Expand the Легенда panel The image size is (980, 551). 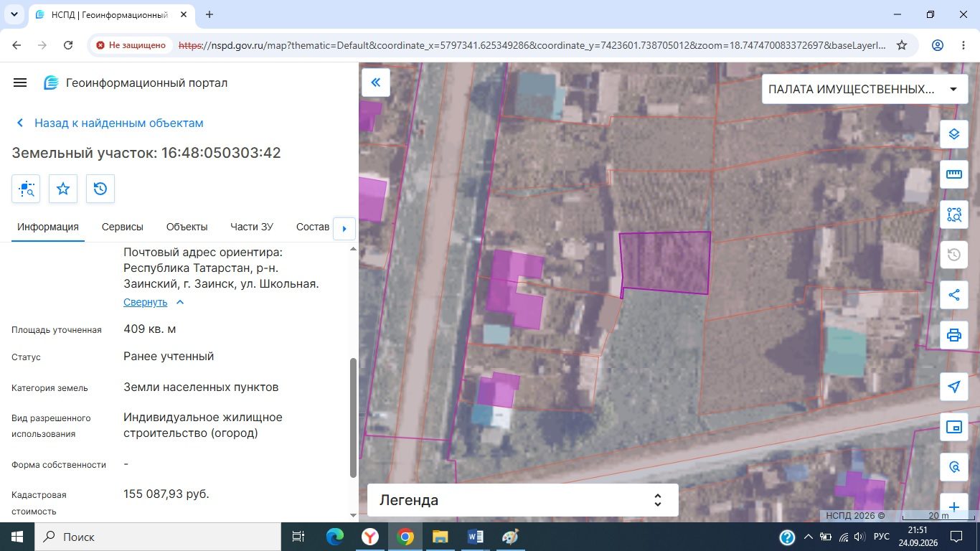pos(523,500)
